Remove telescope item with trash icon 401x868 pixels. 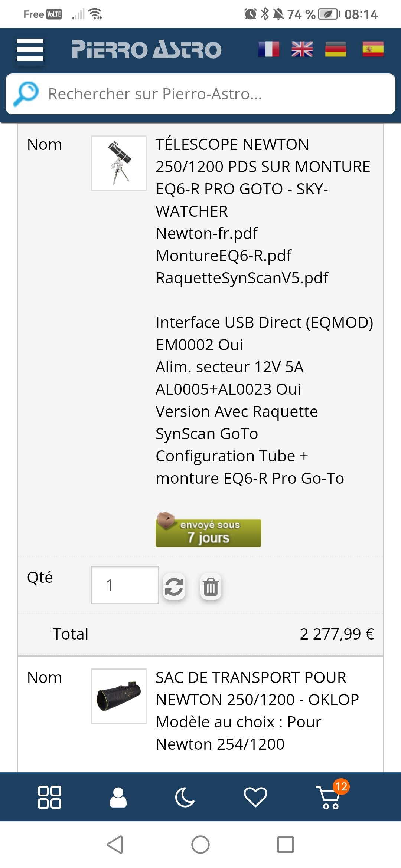[211, 587]
